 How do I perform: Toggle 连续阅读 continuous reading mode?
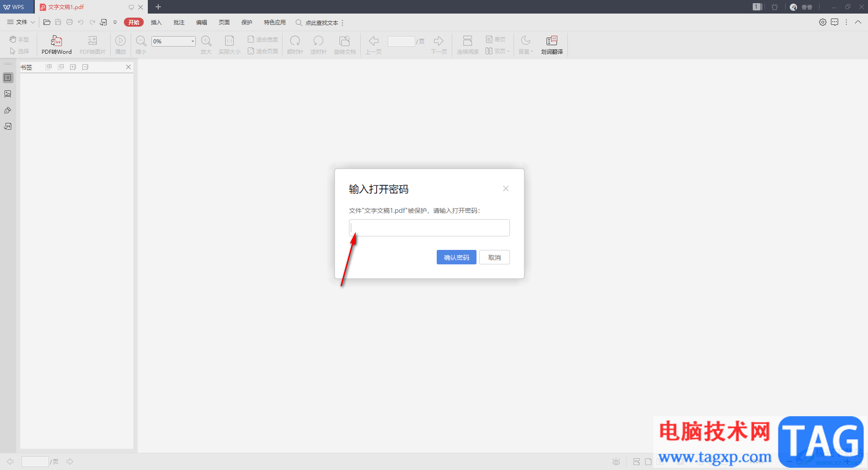467,45
